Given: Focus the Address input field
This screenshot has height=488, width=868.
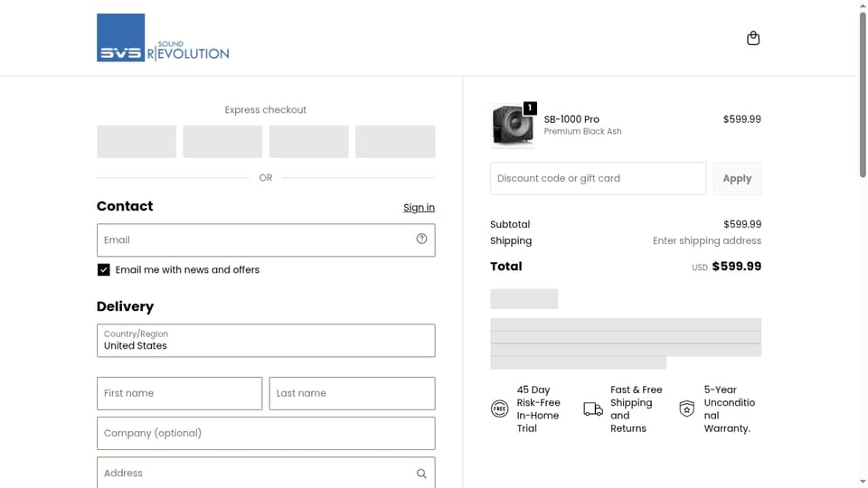Looking at the screenshot, I should 266,473.
